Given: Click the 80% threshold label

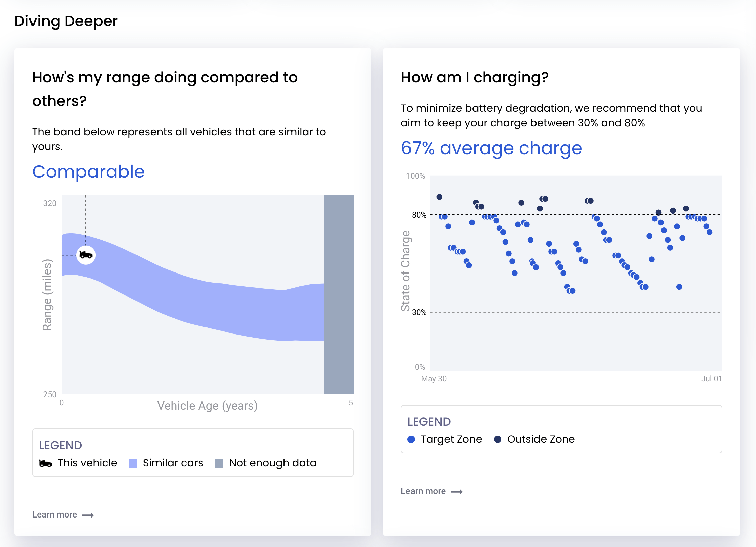Looking at the screenshot, I should coord(419,215).
